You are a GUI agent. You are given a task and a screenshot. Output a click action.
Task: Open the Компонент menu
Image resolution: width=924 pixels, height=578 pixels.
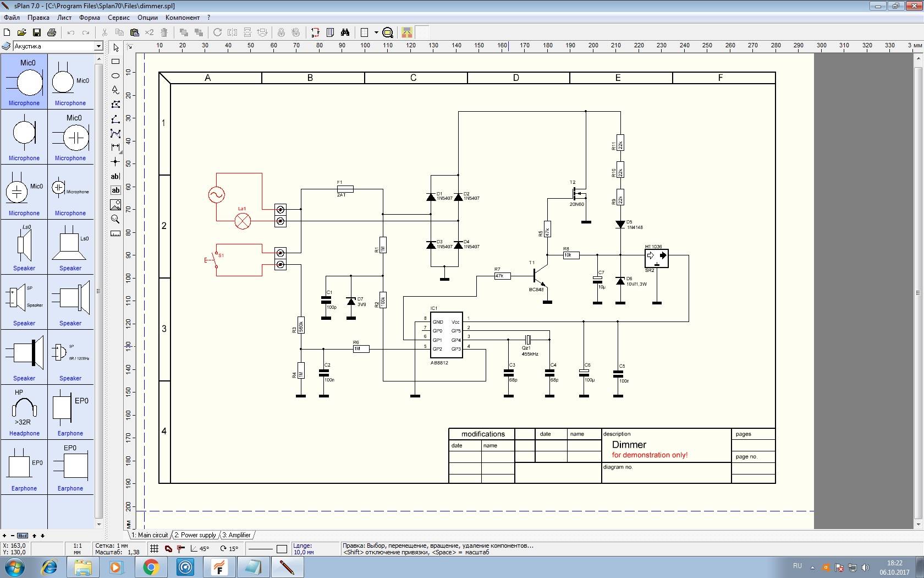[x=183, y=18]
